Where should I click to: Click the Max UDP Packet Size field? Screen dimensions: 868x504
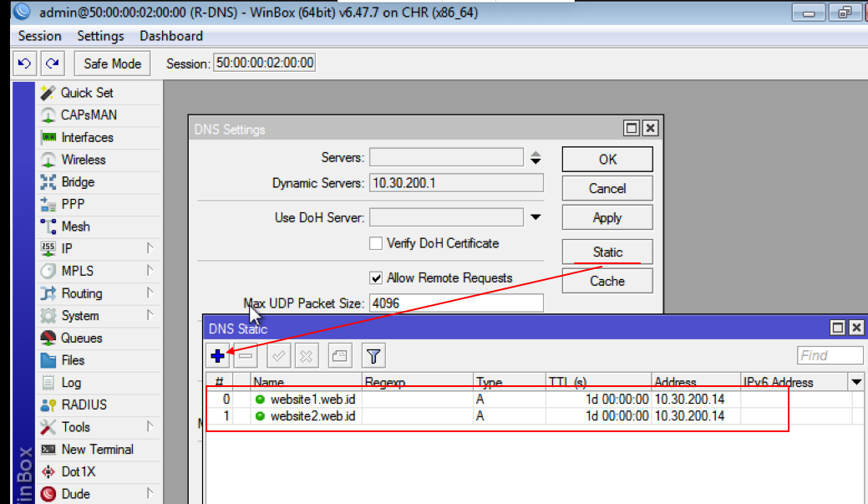click(x=456, y=303)
